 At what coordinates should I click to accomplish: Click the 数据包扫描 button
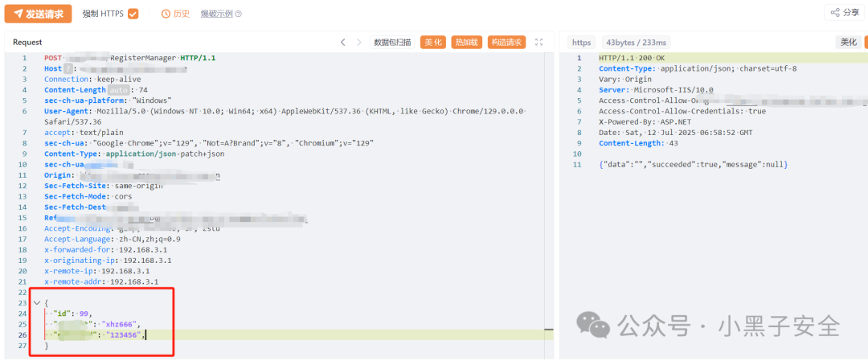pos(392,42)
